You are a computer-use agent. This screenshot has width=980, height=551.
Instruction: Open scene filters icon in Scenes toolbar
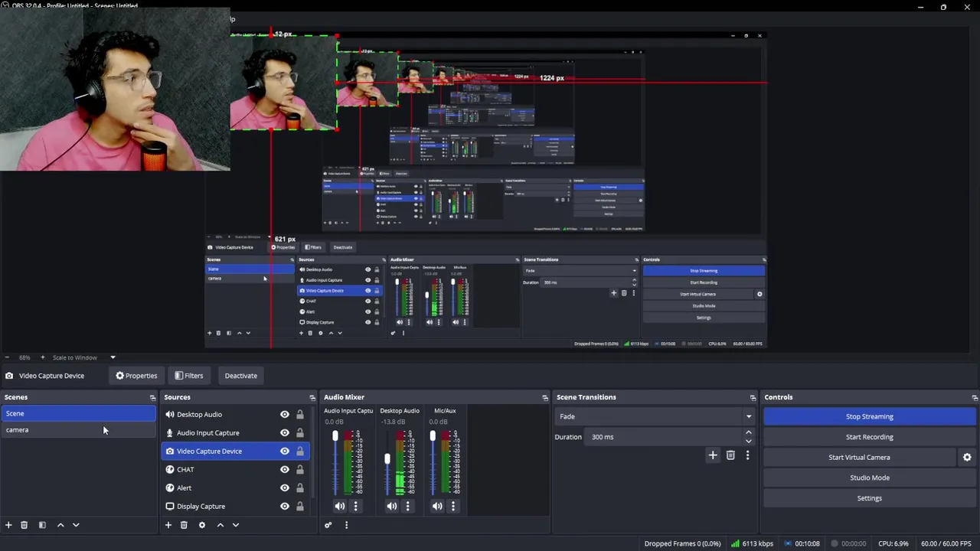(42, 525)
